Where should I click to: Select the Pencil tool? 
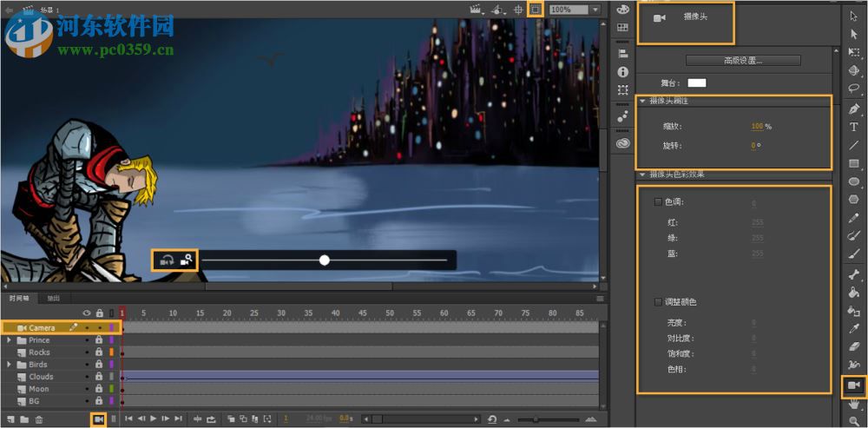pyautogui.click(x=853, y=218)
